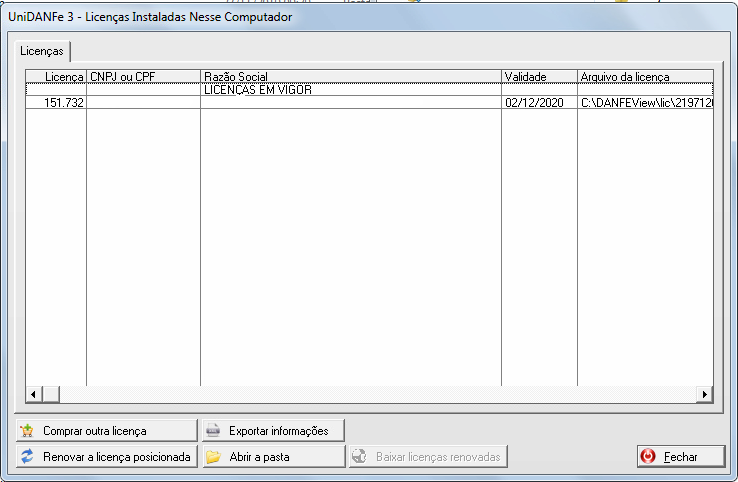Click the Fechar label to close
Screen dimensions: 738x482
pyautogui.click(x=681, y=457)
